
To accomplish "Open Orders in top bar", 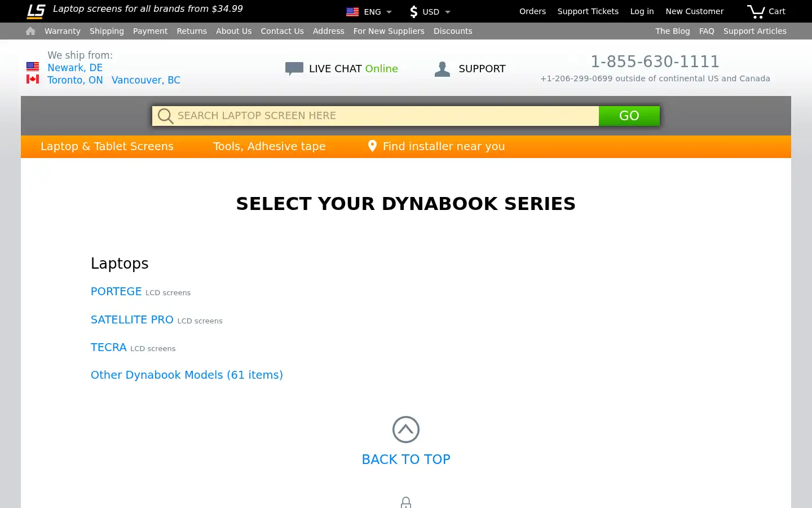I will (x=533, y=11).
